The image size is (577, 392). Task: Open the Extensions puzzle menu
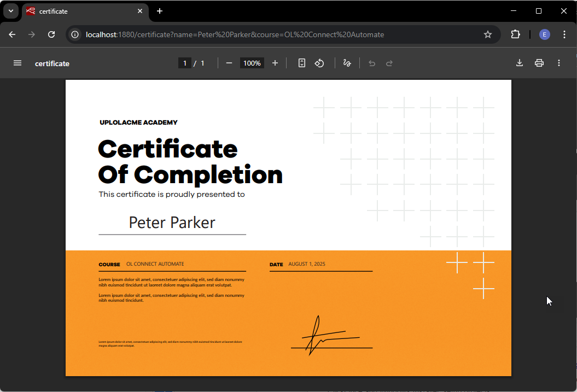coord(515,34)
